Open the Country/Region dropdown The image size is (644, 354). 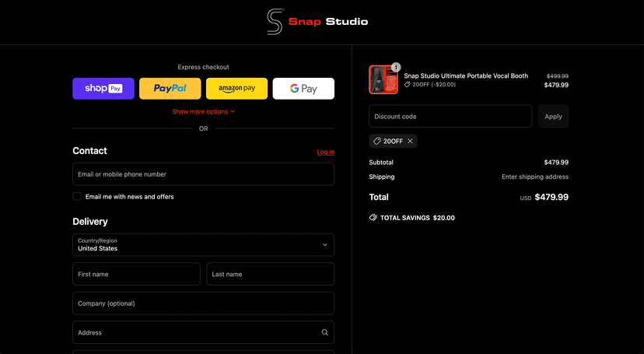point(203,245)
